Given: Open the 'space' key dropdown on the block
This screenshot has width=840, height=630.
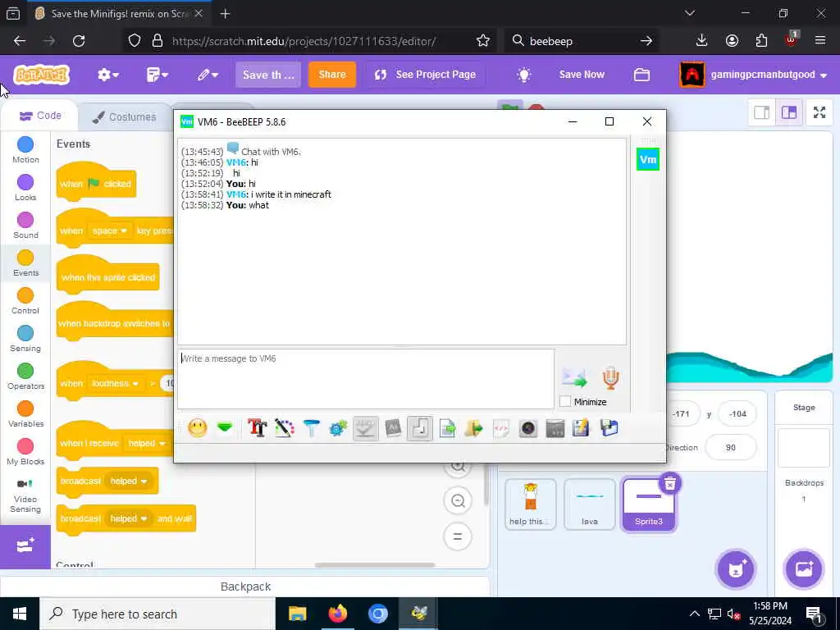Looking at the screenshot, I should [109, 231].
